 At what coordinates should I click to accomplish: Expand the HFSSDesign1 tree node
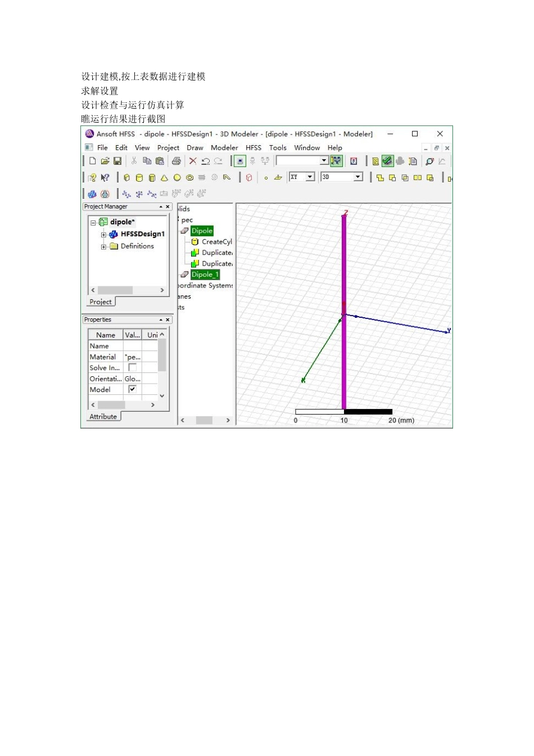click(103, 235)
